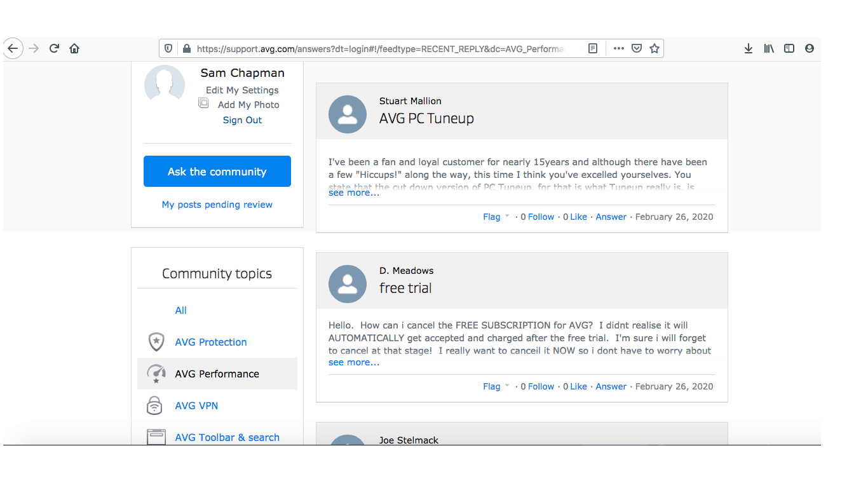Click Sam Chapman profile name

pos(243,73)
